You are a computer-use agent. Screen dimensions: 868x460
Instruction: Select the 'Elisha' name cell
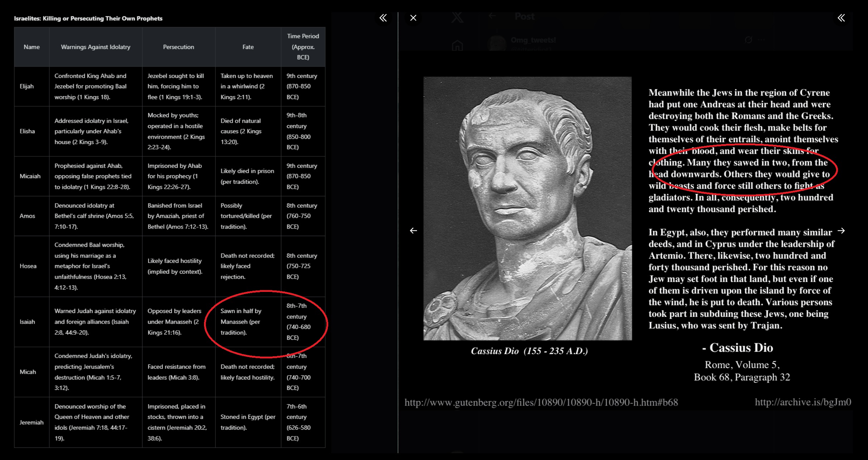click(31, 131)
